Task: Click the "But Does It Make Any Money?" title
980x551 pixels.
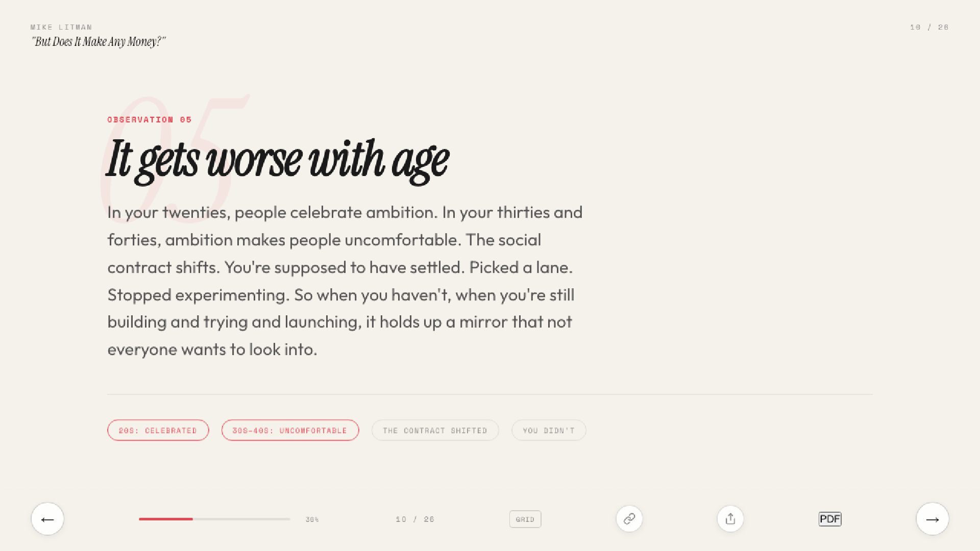Action: 99,42
